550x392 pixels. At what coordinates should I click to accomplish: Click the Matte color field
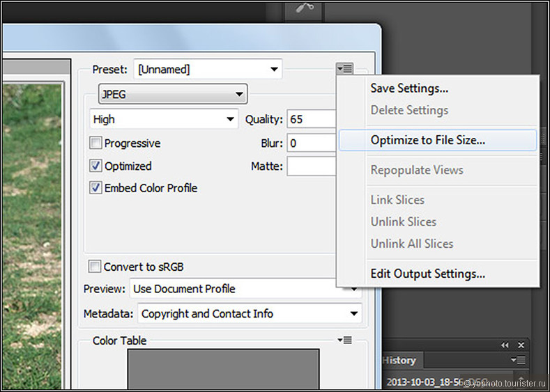tap(312, 166)
